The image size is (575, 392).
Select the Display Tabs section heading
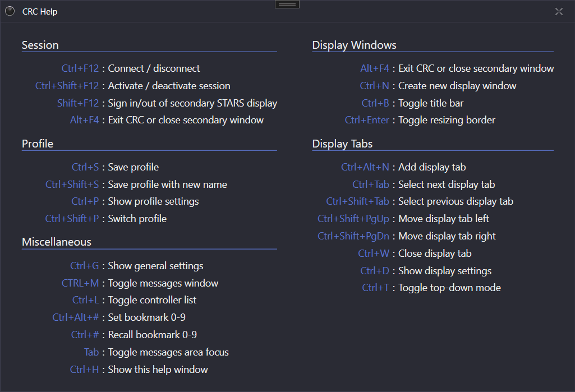point(343,144)
